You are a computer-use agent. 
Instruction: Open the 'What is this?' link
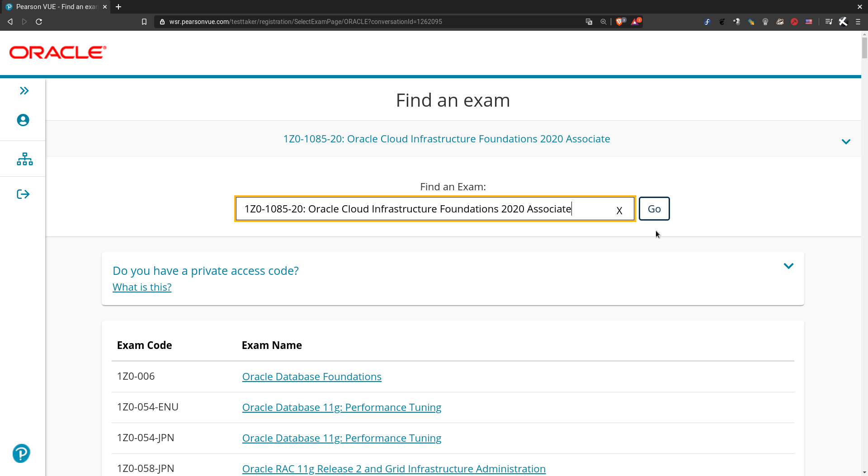click(x=142, y=287)
